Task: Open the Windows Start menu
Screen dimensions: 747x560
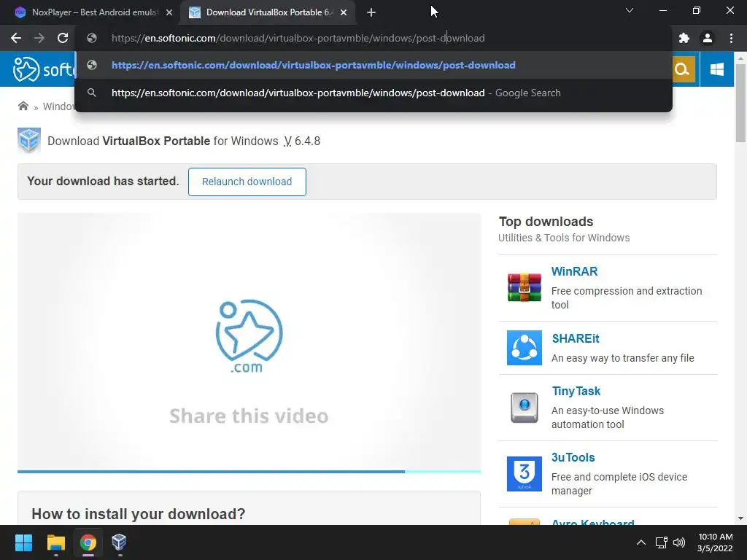Action: (23, 542)
